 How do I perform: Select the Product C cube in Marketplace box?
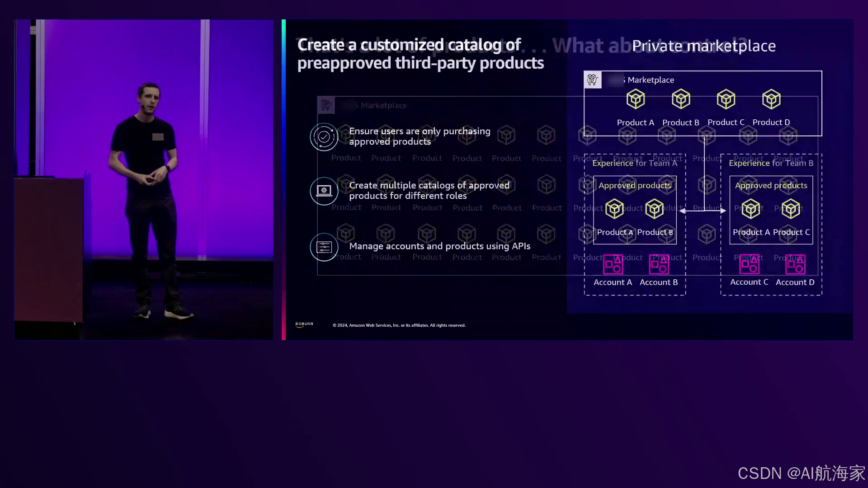coord(726,99)
